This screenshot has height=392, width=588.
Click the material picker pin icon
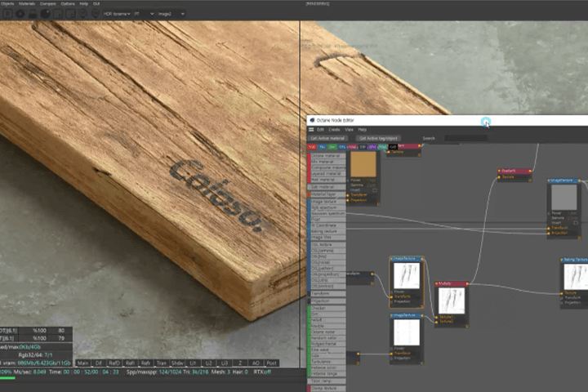coord(96,14)
